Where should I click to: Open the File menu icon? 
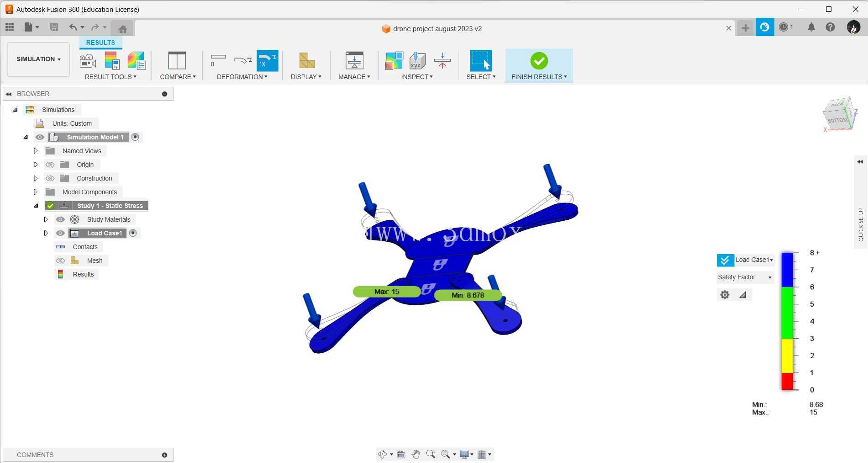(x=31, y=27)
